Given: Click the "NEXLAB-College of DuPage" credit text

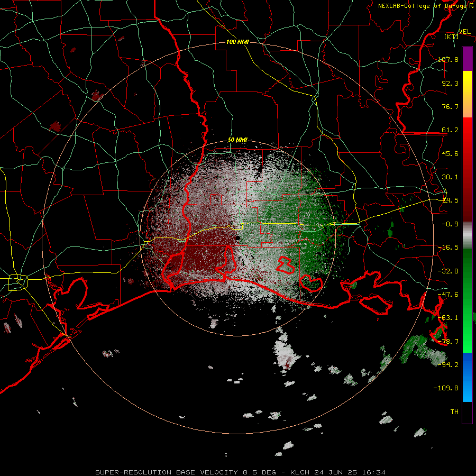Looking at the screenshot, I should [424, 6].
